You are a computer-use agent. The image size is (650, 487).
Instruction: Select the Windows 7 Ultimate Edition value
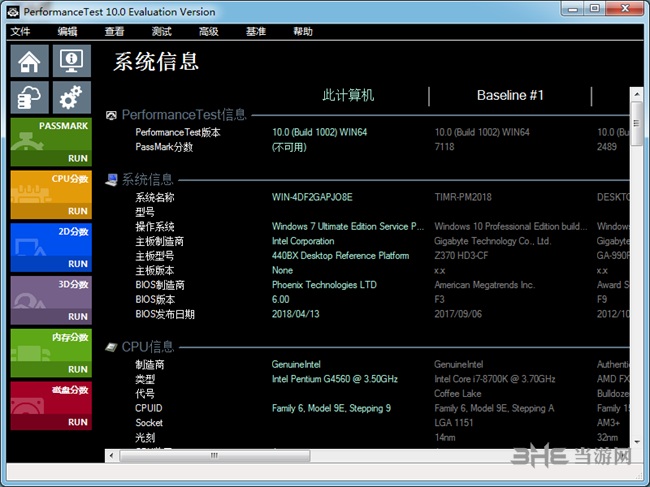[x=348, y=226]
